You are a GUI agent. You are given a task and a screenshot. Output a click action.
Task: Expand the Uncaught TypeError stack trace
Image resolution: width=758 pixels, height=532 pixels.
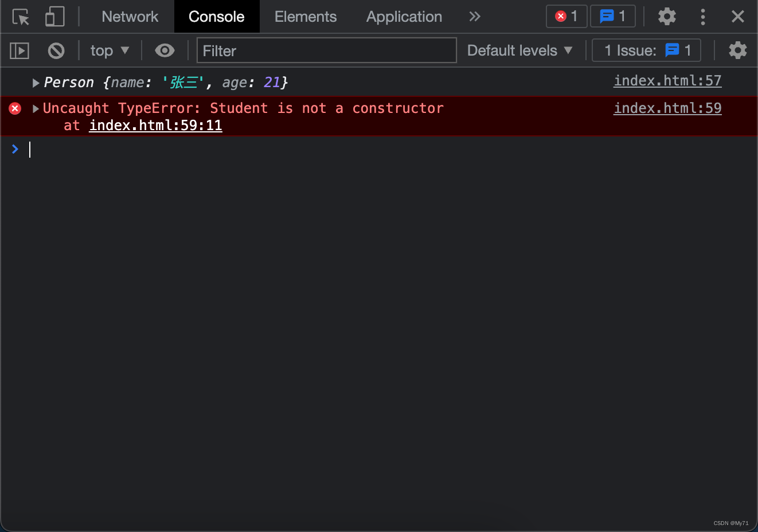36,109
